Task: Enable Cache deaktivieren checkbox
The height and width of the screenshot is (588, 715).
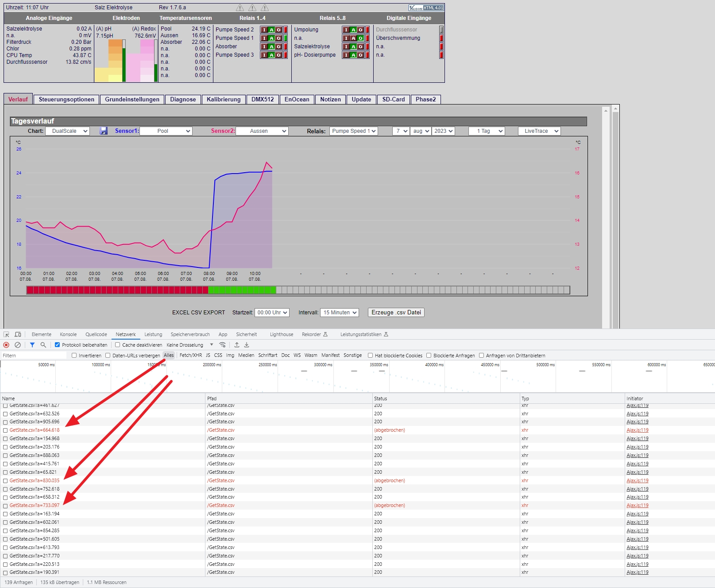Action: tap(117, 345)
